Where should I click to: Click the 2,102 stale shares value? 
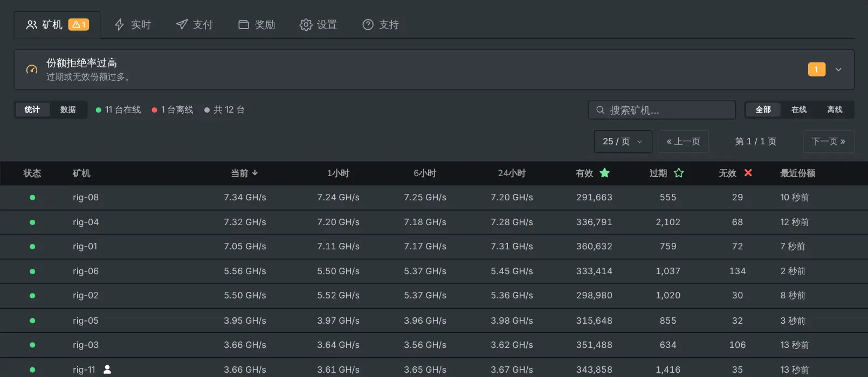(x=668, y=222)
